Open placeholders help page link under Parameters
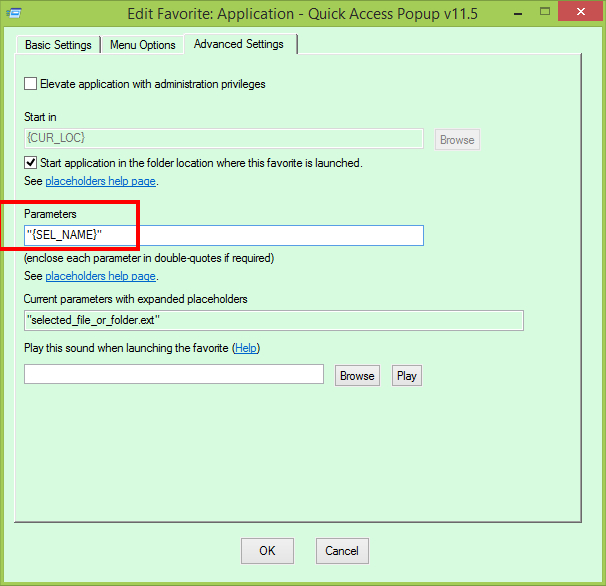Viewport: 606px width, 586px height. pos(100,276)
